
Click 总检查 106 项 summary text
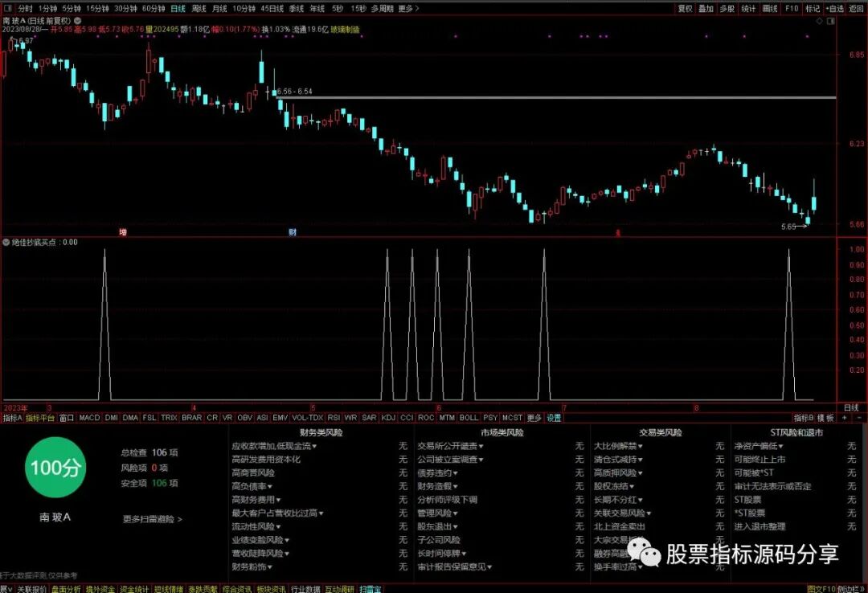(149, 452)
